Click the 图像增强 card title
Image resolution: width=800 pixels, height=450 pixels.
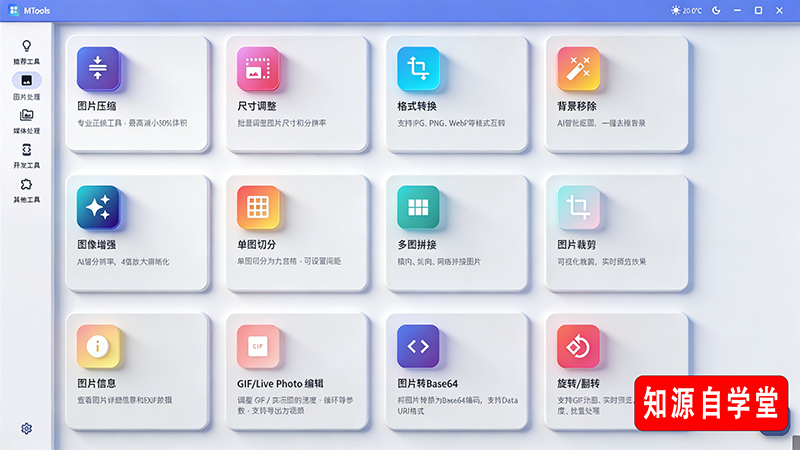click(96, 245)
